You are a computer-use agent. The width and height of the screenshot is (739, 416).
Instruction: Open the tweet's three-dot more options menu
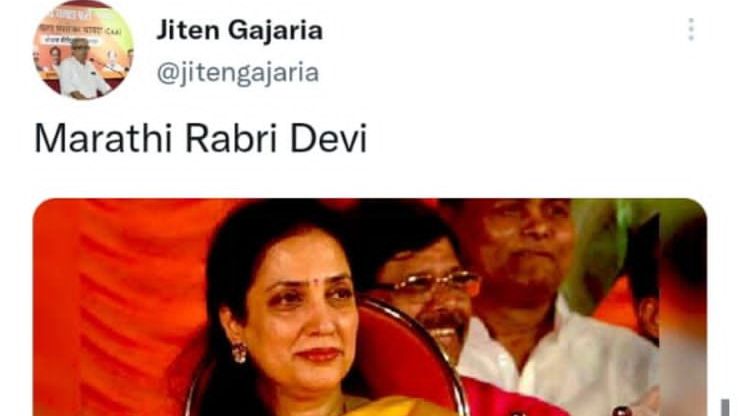click(691, 29)
